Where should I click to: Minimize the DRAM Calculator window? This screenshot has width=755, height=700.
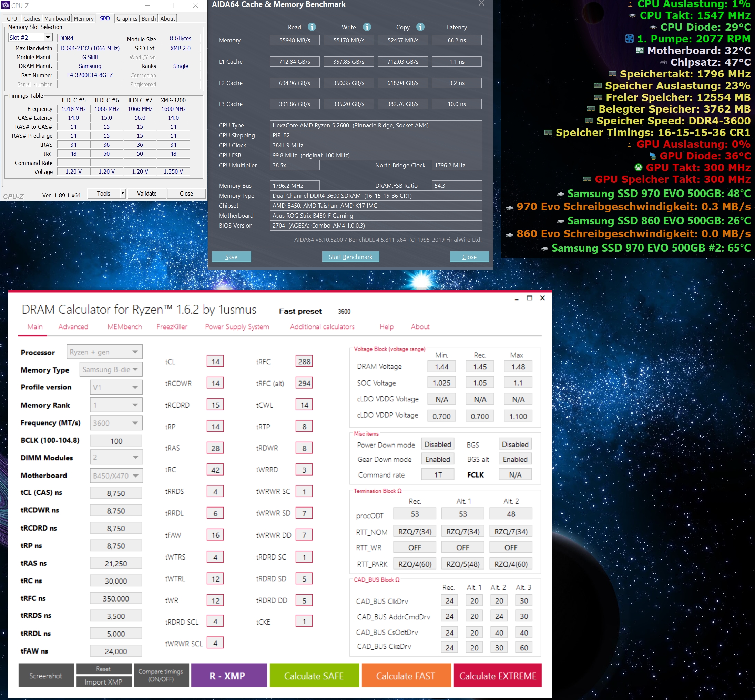tap(516, 299)
